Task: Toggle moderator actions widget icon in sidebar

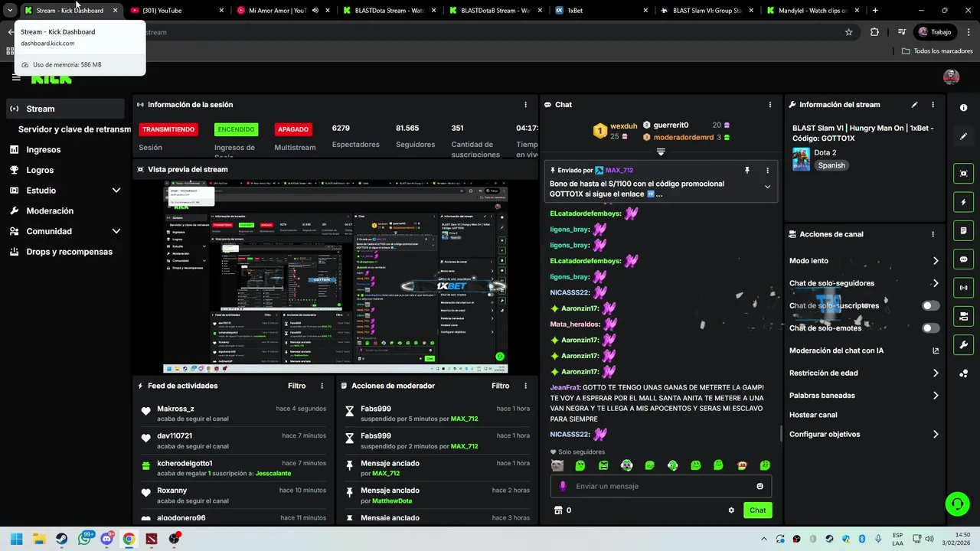Action: (x=963, y=316)
